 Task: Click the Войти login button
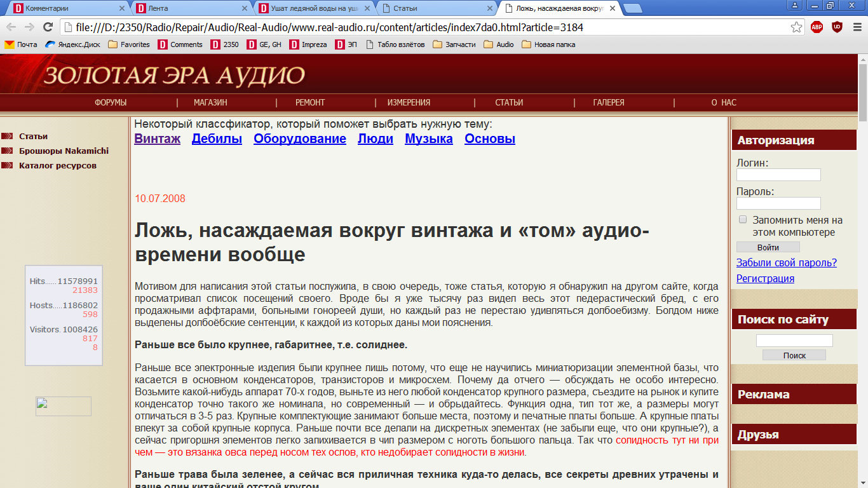(x=768, y=247)
